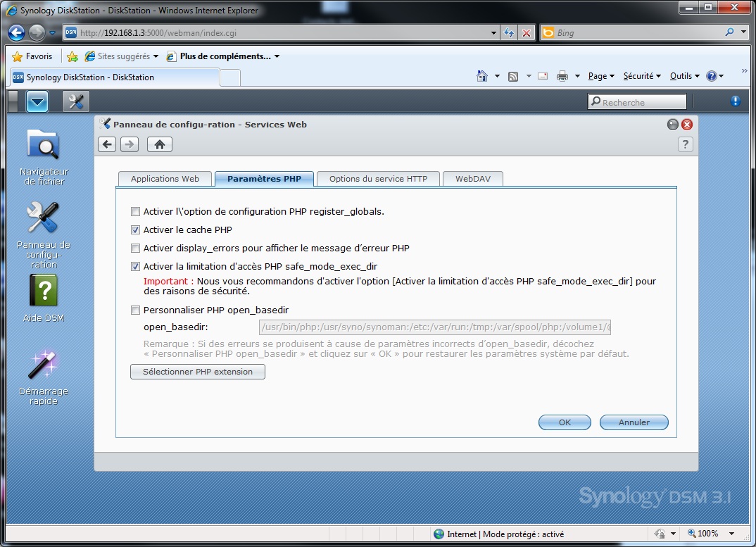
Task: Click the DSM Recherche search box
Action: [637, 102]
